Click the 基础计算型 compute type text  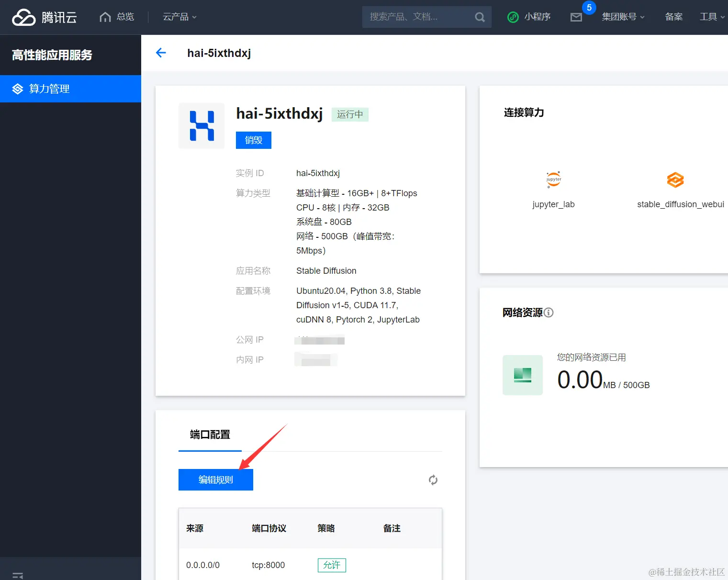coord(357,193)
